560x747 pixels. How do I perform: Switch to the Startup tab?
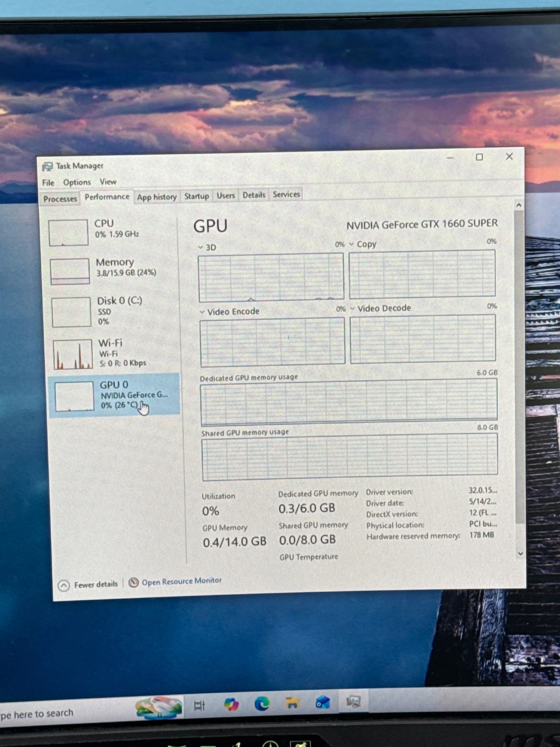pos(196,196)
